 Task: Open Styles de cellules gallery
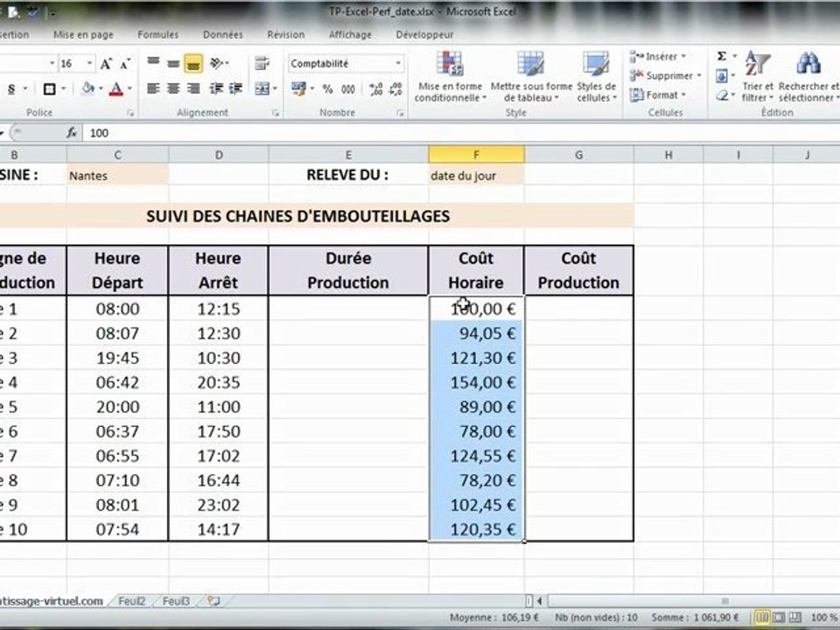(x=596, y=77)
